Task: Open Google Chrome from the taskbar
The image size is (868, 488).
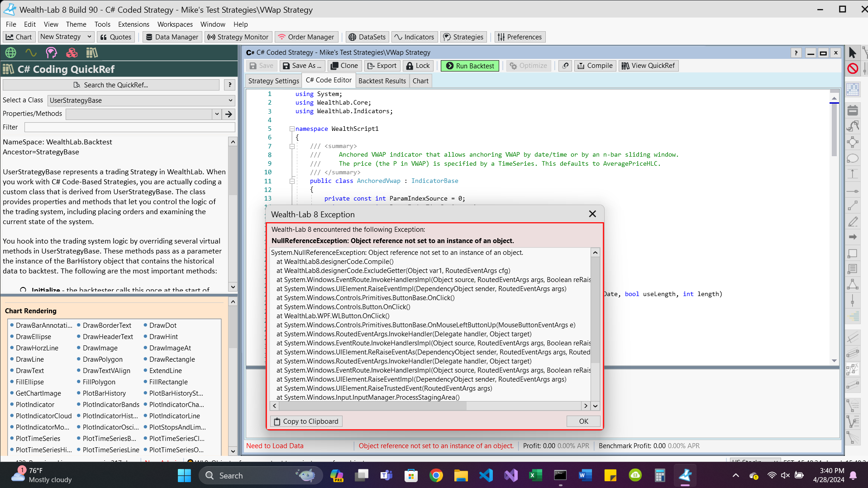Action: tap(436, 475)
